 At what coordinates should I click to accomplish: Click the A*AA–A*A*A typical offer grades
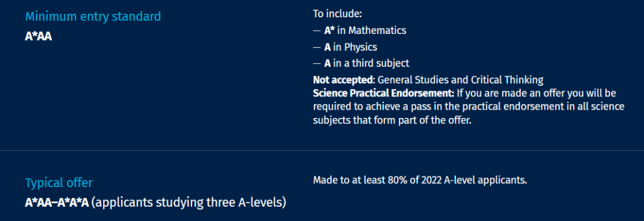[x=57, y=203]
